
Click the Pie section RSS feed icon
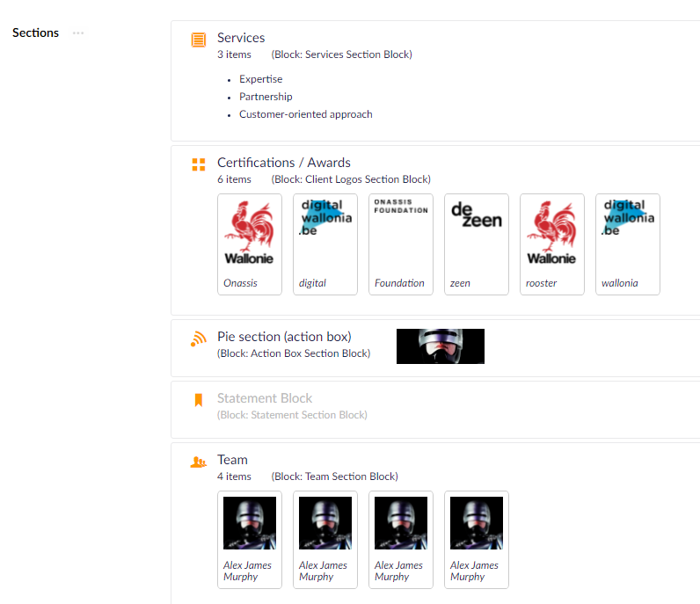click(x=199, y=338)
